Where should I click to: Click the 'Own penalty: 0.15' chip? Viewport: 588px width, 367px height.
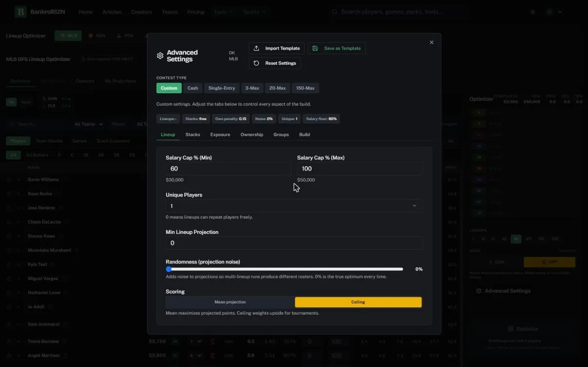(x=231, y=119)
